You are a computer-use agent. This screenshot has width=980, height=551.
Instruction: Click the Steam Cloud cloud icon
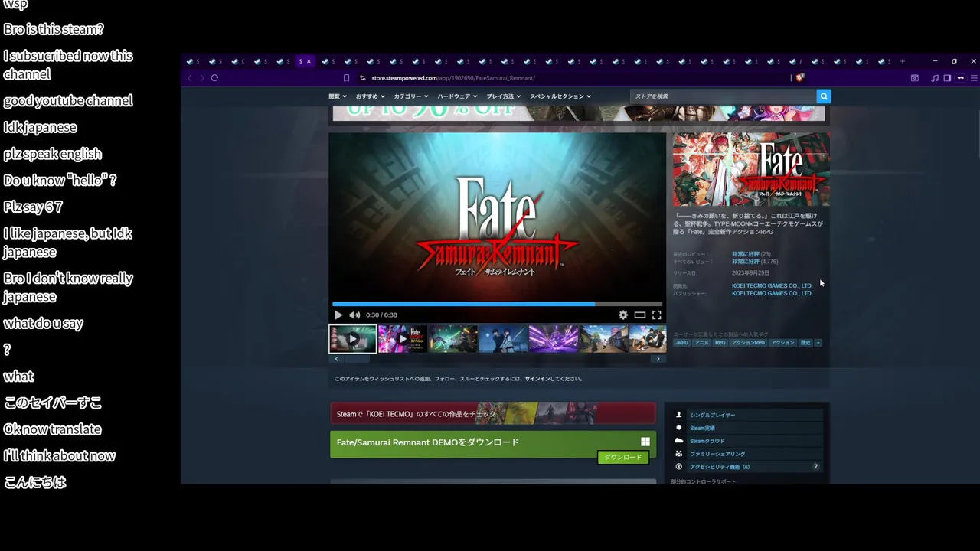tap(678, 441)
